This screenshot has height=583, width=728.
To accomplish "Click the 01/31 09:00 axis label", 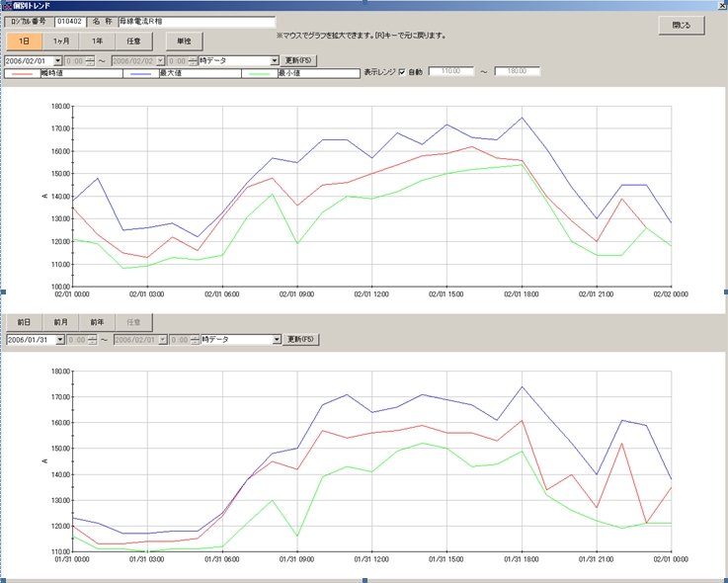I will [x=296, y=559].
